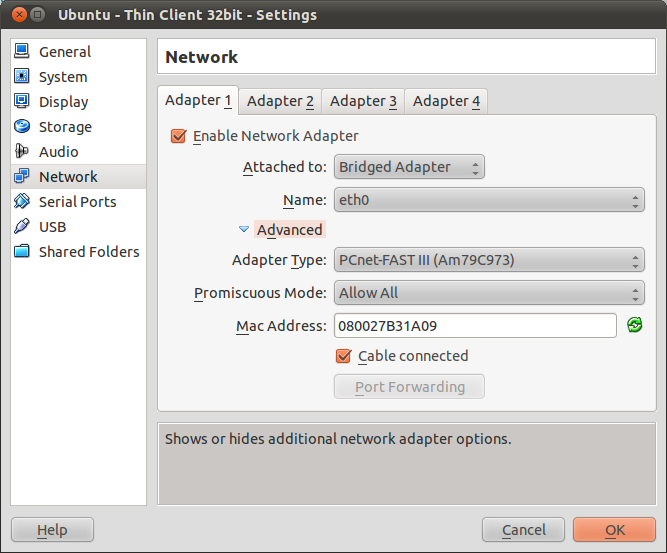Click into the Mac Address field
The height and width of the screenshot is (553, 667).
coord(475,326)
